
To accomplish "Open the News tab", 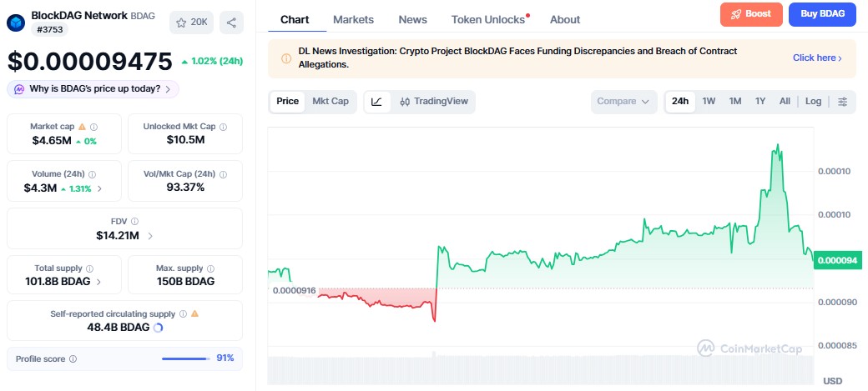I will 413,20.
